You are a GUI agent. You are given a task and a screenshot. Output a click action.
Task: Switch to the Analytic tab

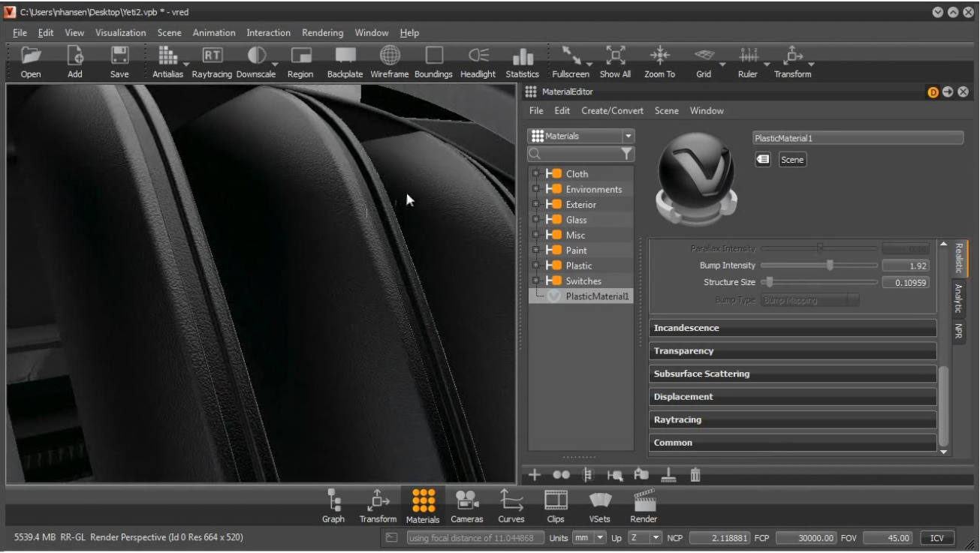tap(958, 298)
